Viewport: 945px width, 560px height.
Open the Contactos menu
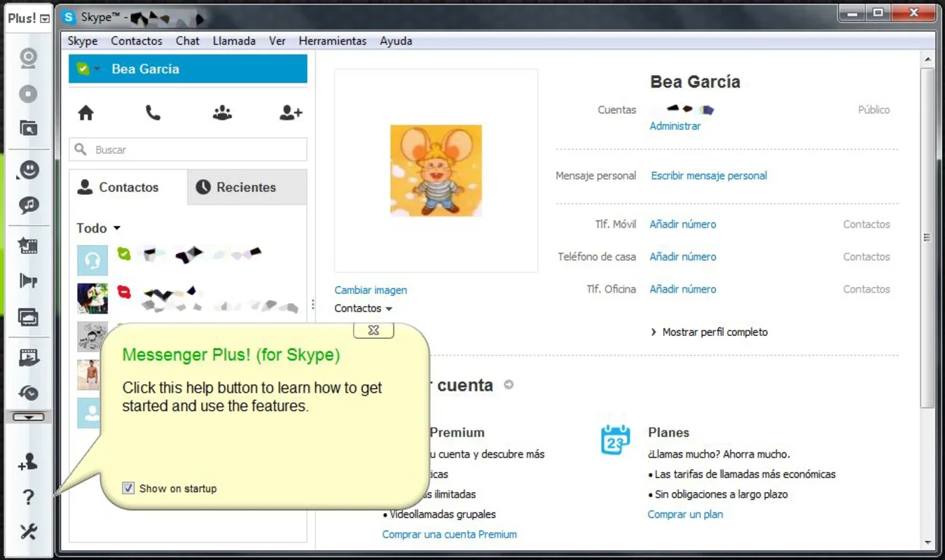(137, 41)
